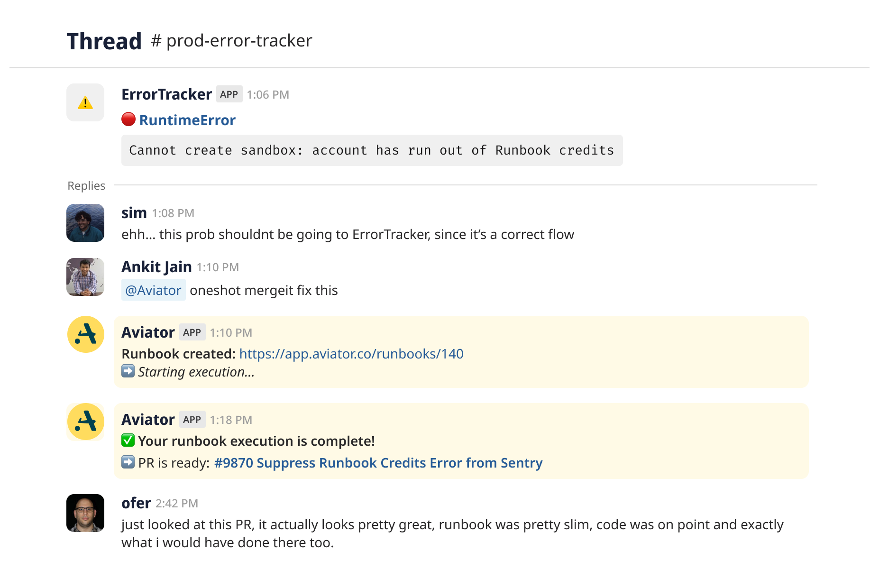Click the Aviator app icon on the completion message
879x588 pixels.
[85, 421]
